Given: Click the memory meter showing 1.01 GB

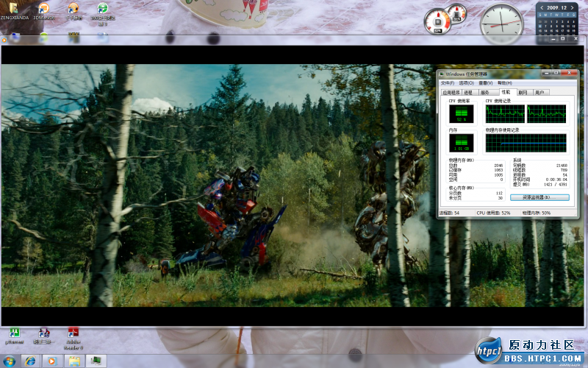Looking at the screenshot, I should (x=462, y=143).
